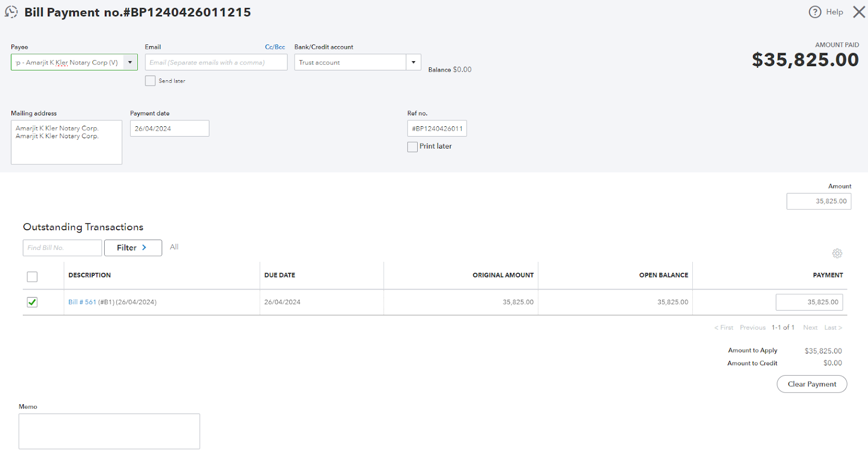Jump to Last page of transactions
868x458 pixels.
833,327
